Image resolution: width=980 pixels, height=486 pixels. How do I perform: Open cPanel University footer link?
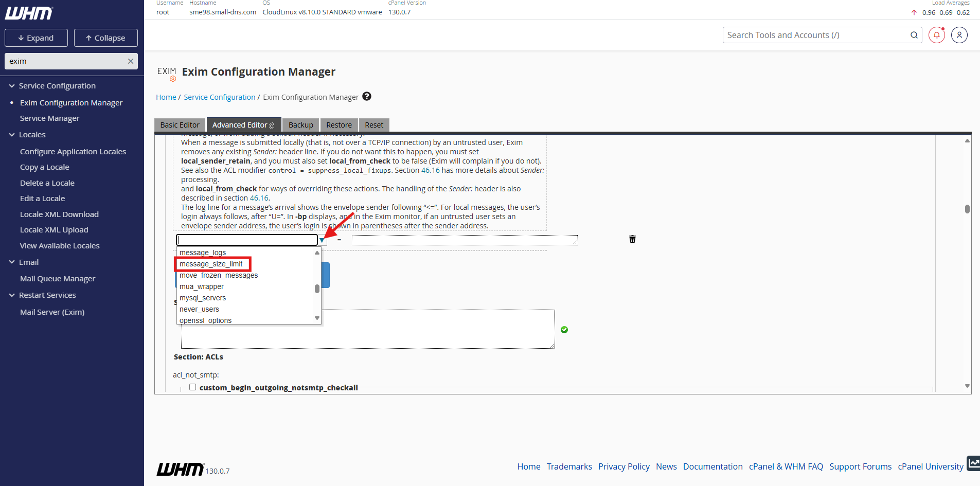coord(931,466)
